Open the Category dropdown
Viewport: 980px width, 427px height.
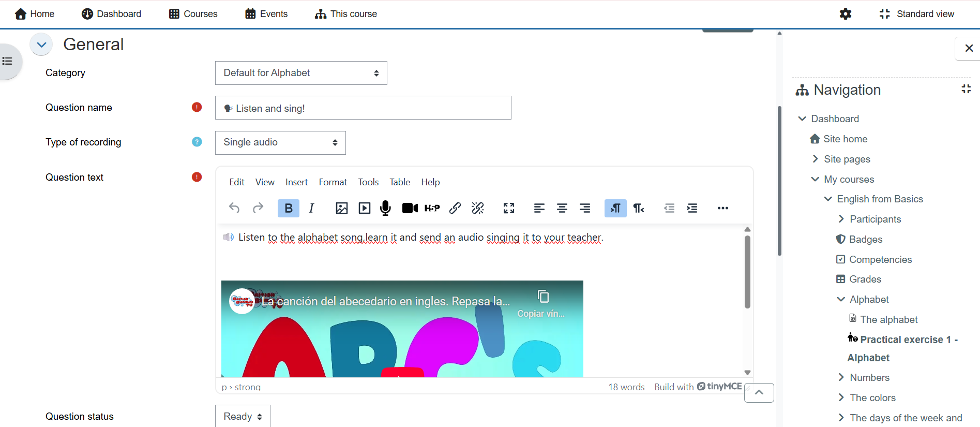click(301, 73)
